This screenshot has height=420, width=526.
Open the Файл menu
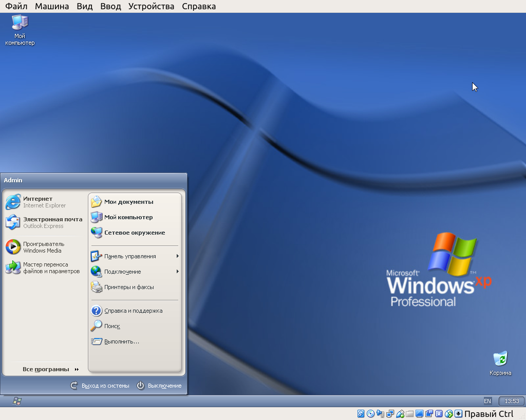[x=16, y=6]
